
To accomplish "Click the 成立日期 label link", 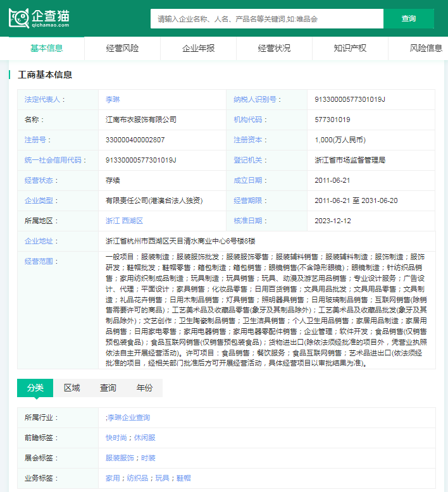I will (x=247, y=180).
